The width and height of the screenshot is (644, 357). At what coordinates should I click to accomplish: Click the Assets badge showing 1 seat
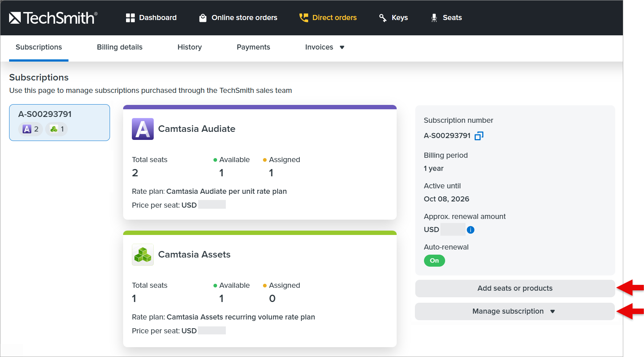(57, 129)
